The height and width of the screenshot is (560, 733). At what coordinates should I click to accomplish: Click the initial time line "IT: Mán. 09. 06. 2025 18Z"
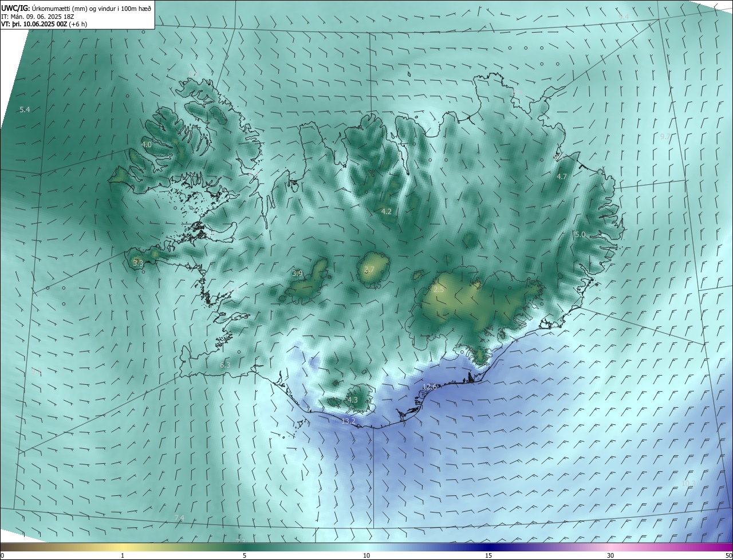pyautogui.click(x=37, y=17)
